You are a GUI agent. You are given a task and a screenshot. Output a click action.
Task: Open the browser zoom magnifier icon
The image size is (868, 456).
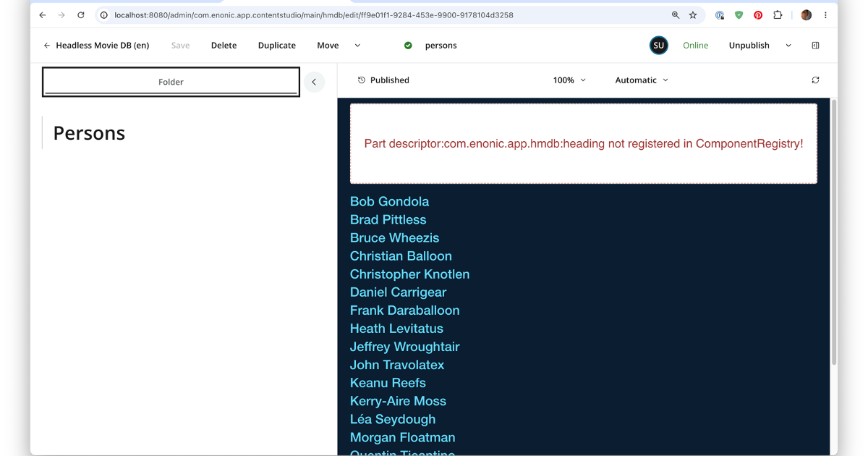click(x=676, y=14)
